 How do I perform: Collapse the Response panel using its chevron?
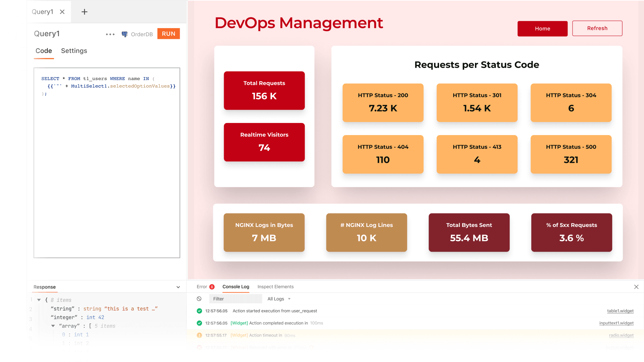(178, 287)
